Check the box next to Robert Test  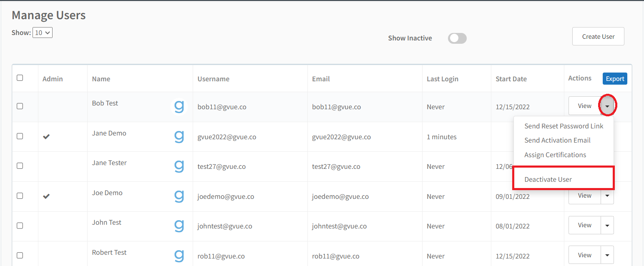[x=20, y=256]
